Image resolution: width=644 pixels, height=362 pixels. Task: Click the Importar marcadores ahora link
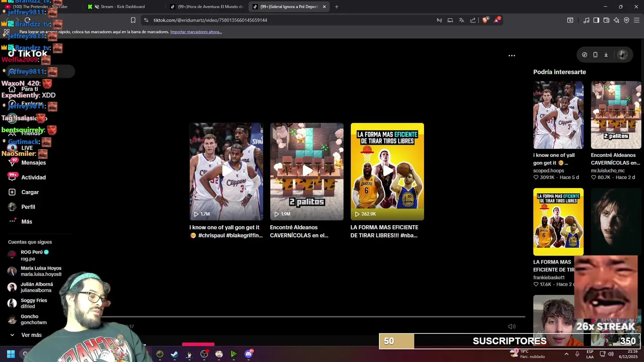[x=196, y=32]
